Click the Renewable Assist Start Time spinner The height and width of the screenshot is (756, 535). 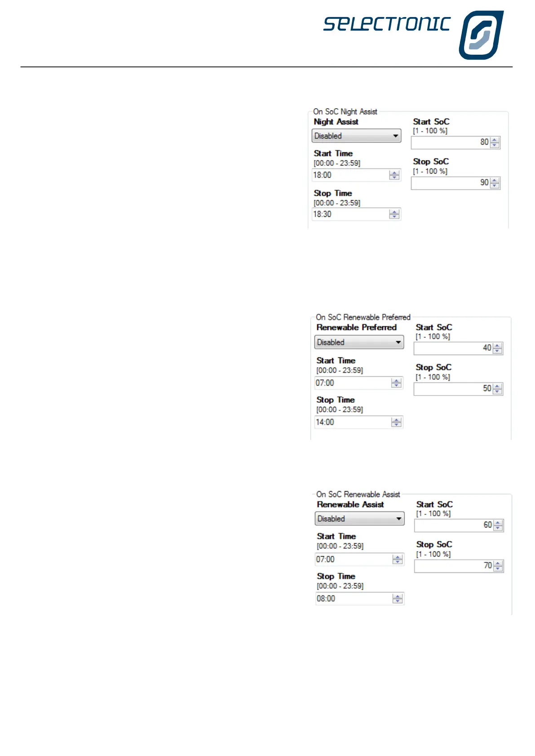[398, 559]
